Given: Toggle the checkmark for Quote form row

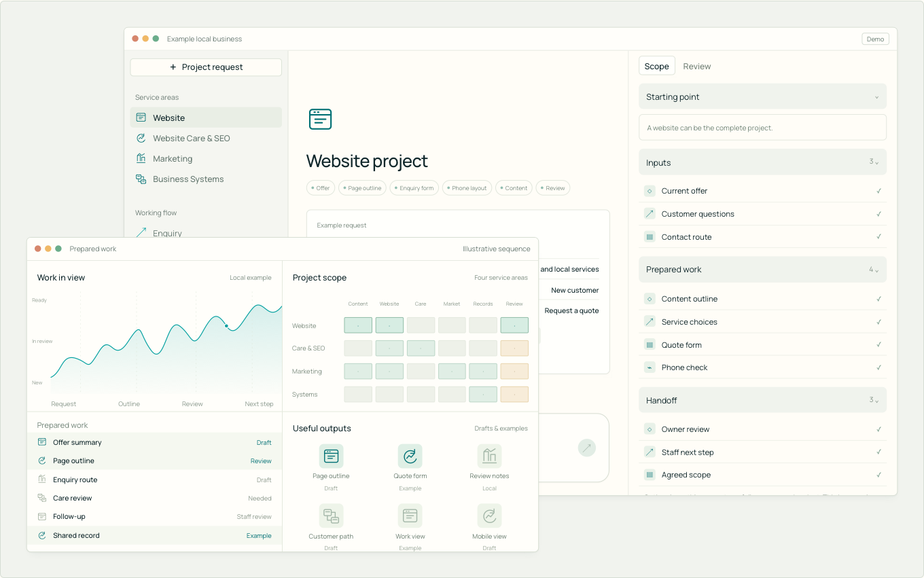Looking at the screenshot, I should point(878,345).
